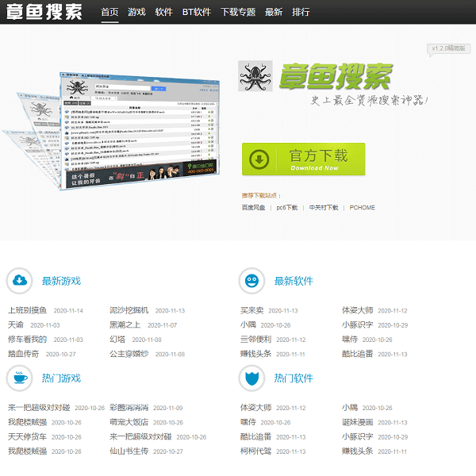Click the v1.2.0 version badge
The image size is (476, 476).
click(x=449, y=48)
